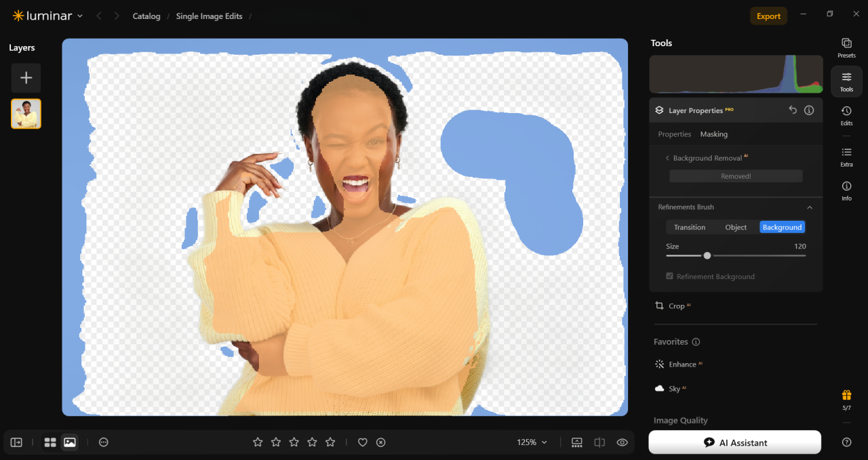Reject the image with the X circle

coord(381,442)
